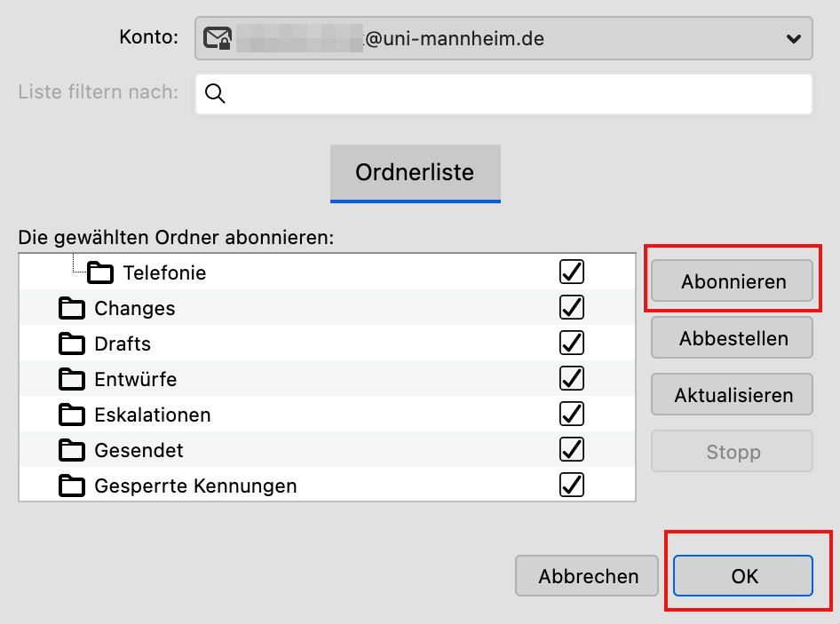Click the Eskalationen folder icon
Viewport: 840px width, 624px height.
pyautogui.click(x=72, y=415)
